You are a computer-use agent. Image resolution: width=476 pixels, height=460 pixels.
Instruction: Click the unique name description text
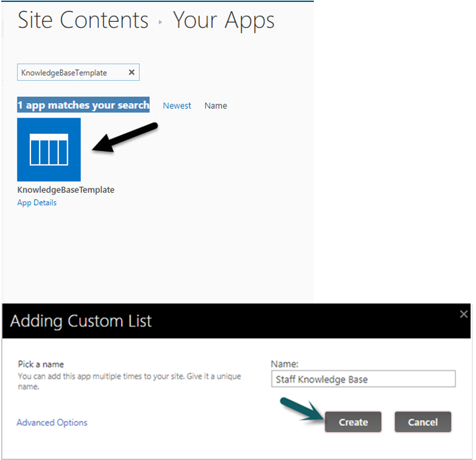pyautogui.click(x=129, y=381)
